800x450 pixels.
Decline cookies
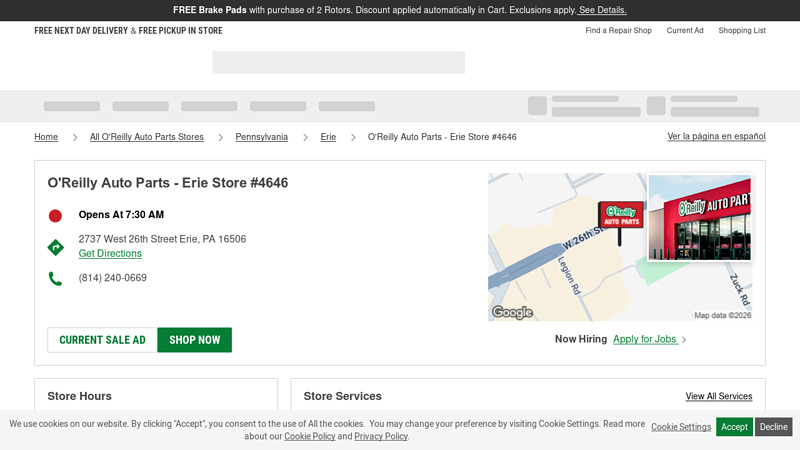(x=773, y=427)
